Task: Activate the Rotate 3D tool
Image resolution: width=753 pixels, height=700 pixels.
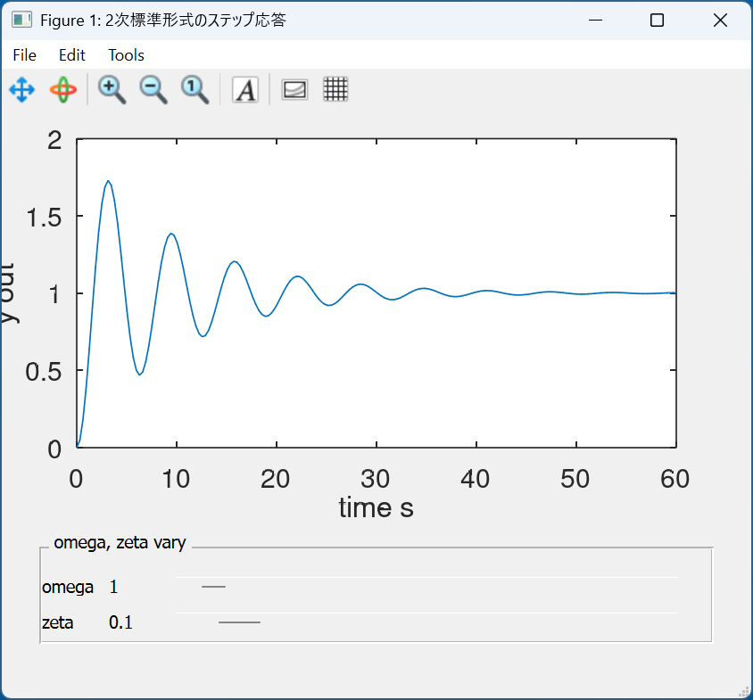Action: 63,89
